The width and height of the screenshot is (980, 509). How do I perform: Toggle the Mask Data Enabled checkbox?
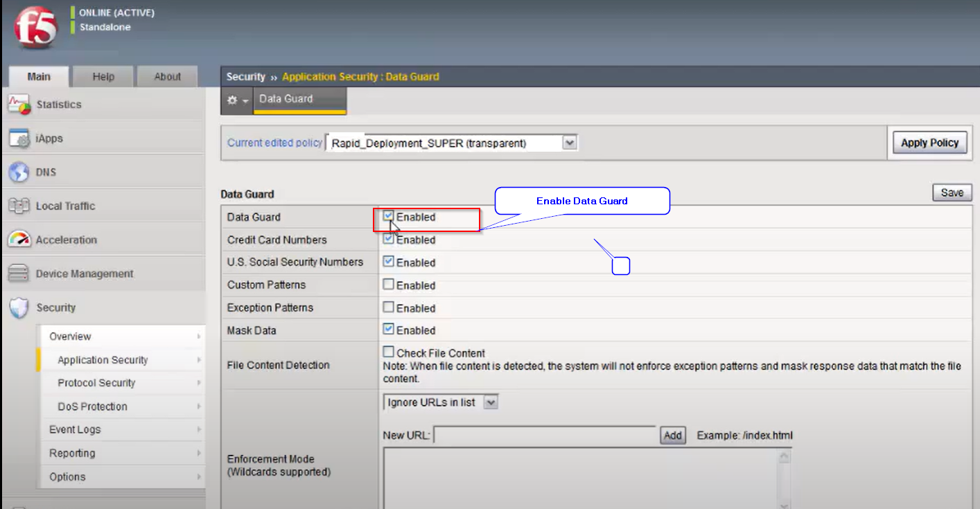[x=389, y=330]
